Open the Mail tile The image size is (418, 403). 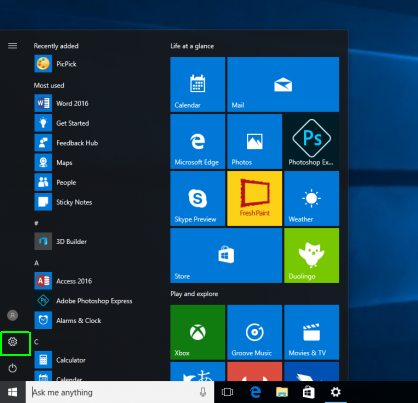click(283, 84)
